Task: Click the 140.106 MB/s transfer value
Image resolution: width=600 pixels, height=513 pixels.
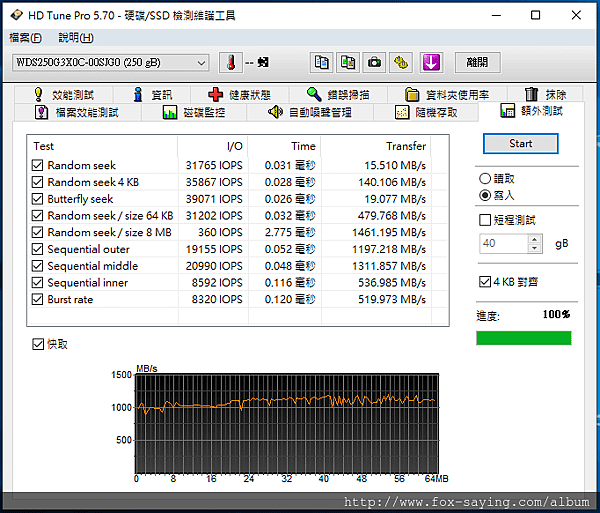Action: click(392, 182)
